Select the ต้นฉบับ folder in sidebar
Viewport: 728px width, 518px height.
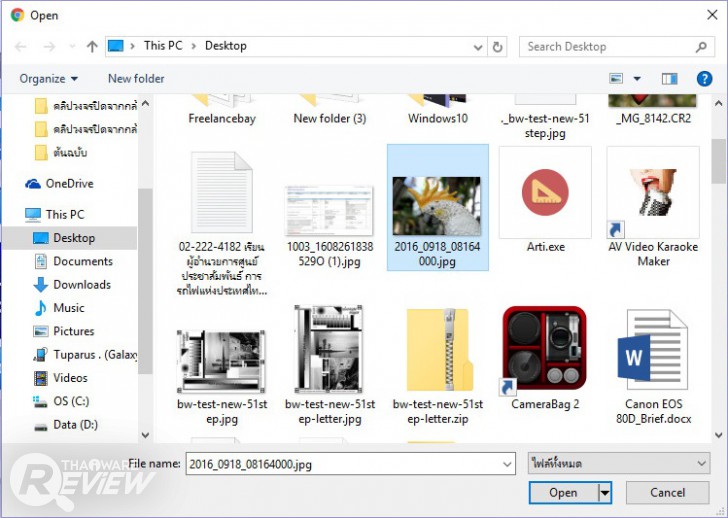[61, 152]
